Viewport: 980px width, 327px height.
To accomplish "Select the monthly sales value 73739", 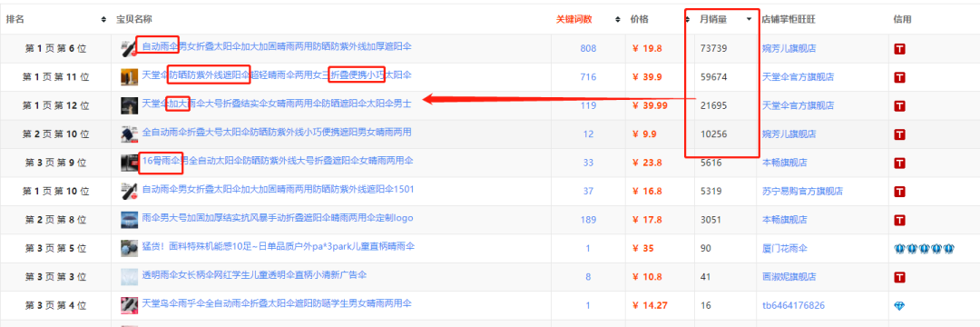I will (713, 48).
